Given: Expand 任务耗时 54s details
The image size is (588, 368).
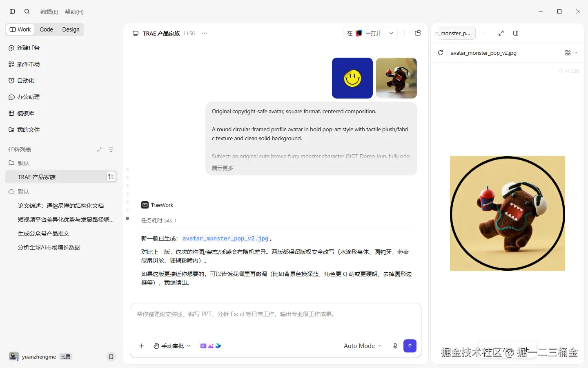Looking at the screenshot, I should 159,220.
